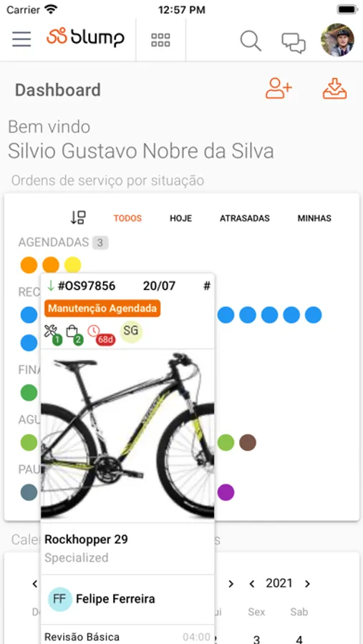Click the wrench services icon on card
The width and height of the screenshot is (363, 644).
tap(53, 334)
